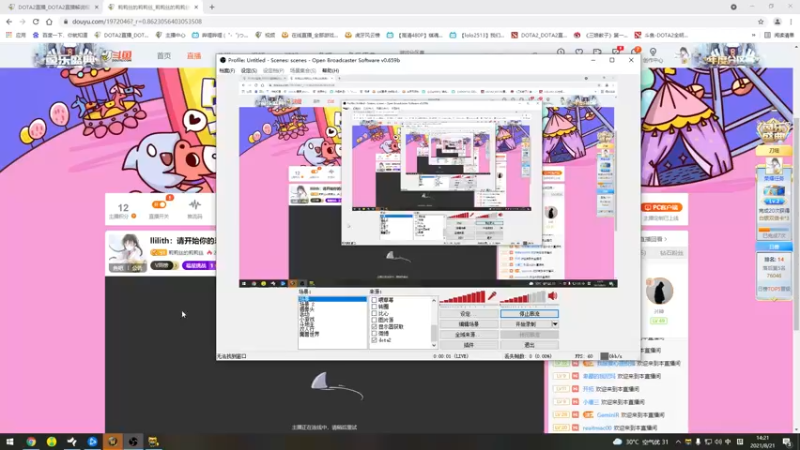Open the Chrome home page icon
Image resolution: width=800 pixels, height=450 pixels.
[x=49, y=21]
